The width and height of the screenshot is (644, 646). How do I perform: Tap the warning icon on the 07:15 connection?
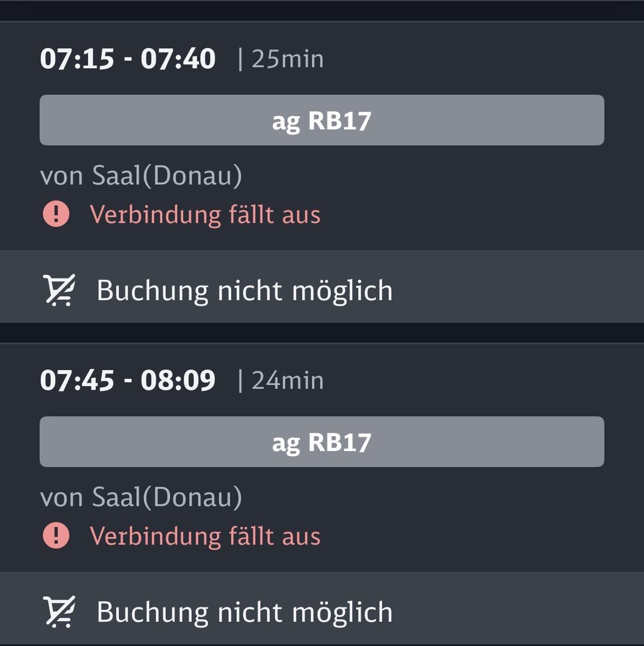point(56,214)
